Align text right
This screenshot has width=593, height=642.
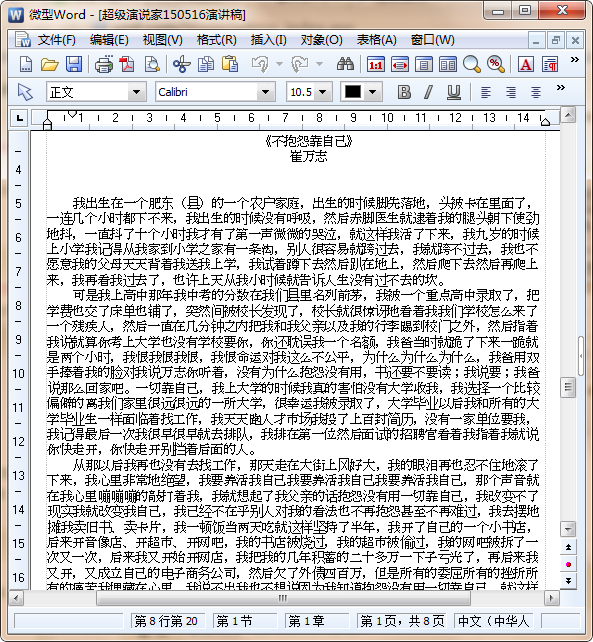[x=511, y=92]
